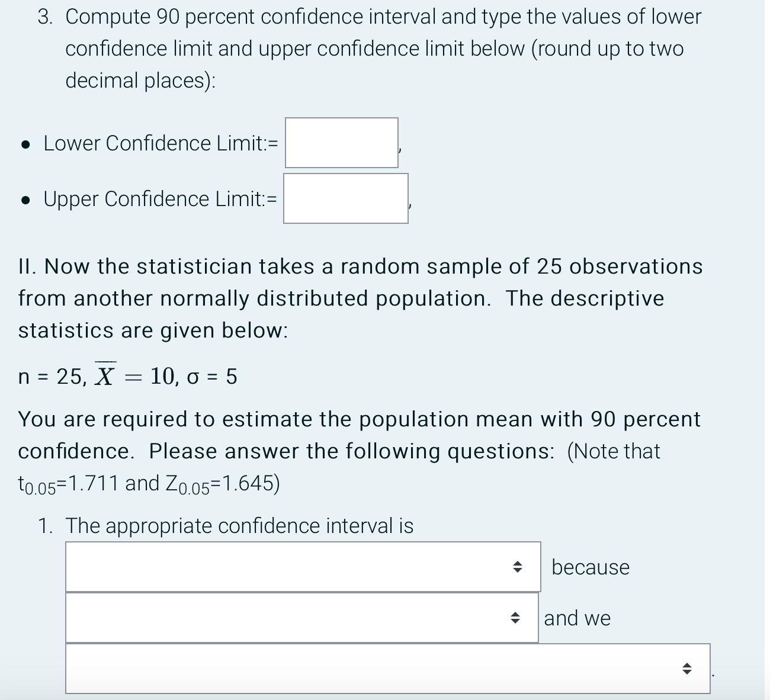Screen dimensions: 770x700
Task: Click question 1 prompt text
Action: 237,526
